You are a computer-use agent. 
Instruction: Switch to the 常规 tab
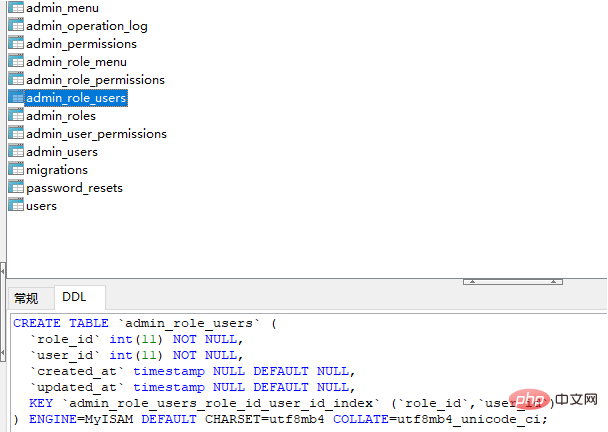pyautogui.click(x=27, y=298)
